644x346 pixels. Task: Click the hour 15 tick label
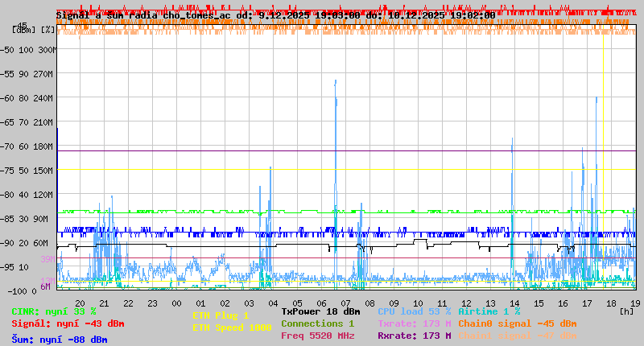[x=539, y=303]
